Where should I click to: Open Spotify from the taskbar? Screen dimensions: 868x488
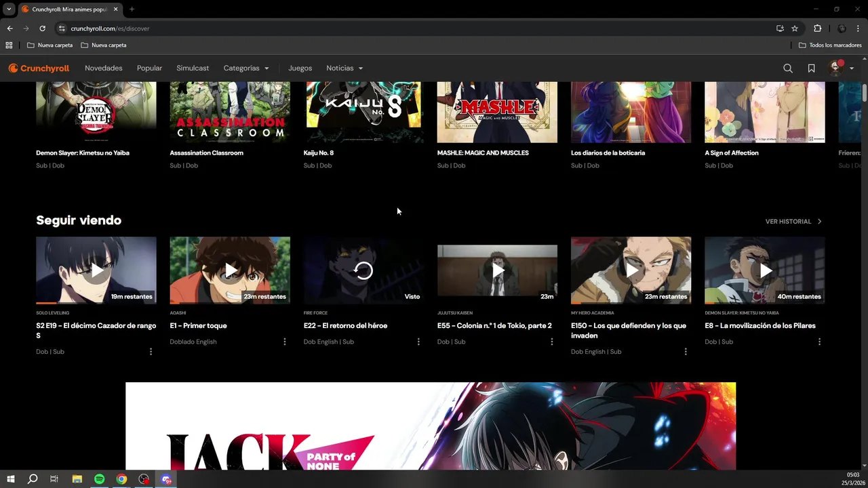click(x=99, y=479)
